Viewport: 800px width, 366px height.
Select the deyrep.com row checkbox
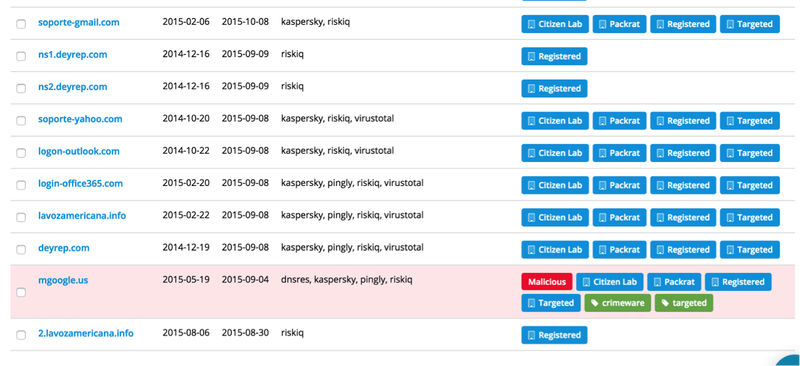coord(21,249)
